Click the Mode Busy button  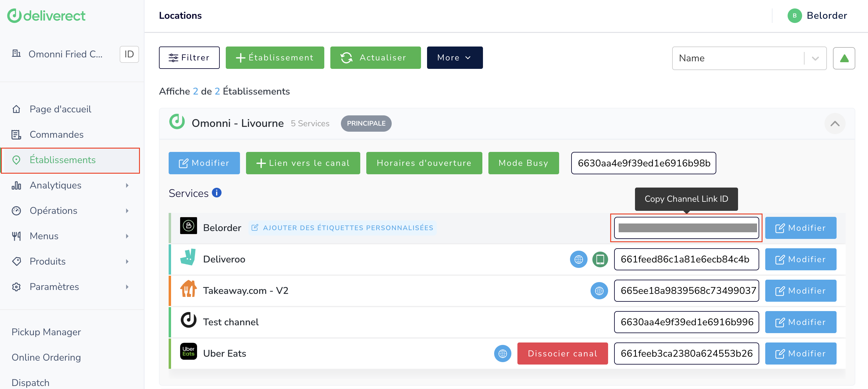coord(523,163)
